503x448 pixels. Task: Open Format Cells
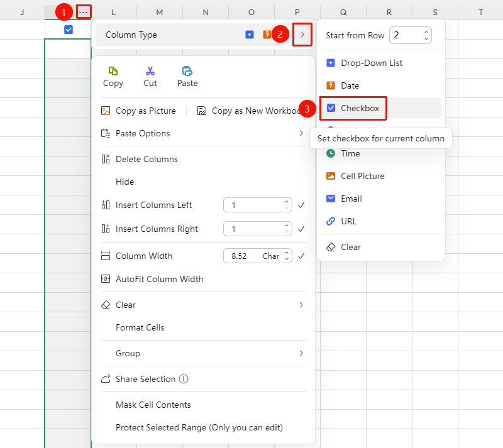140,327
